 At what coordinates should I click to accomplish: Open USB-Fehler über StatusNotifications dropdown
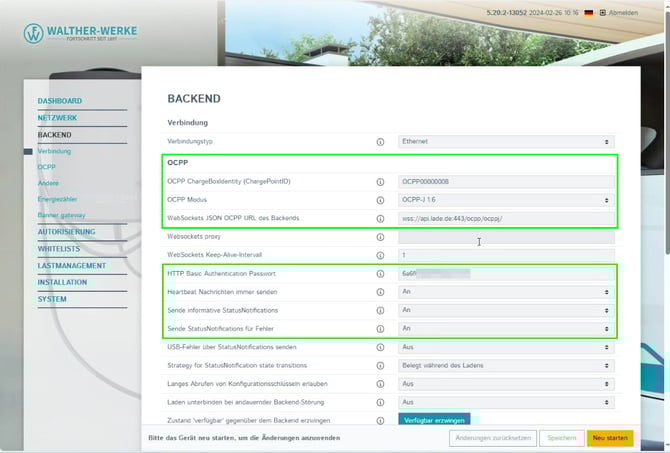tap(506, 347)
